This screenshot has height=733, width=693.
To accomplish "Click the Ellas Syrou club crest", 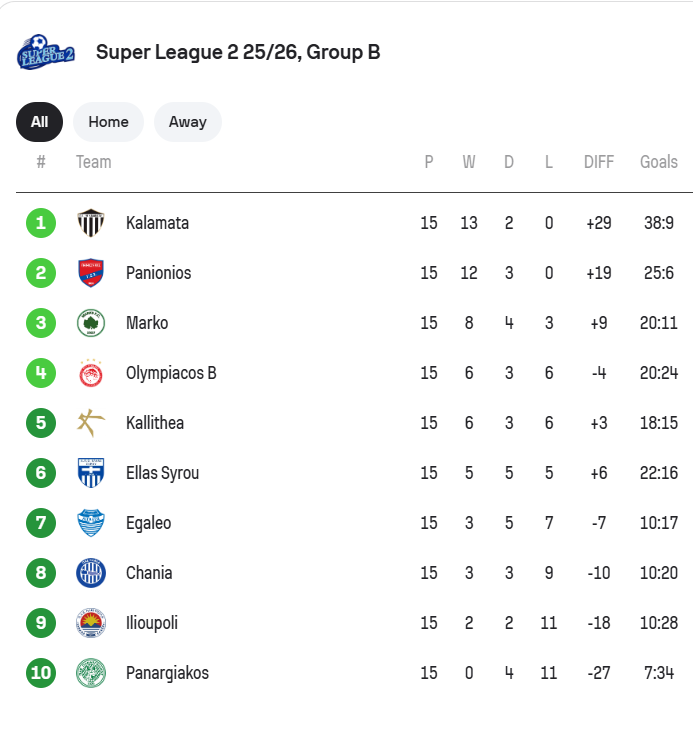I will pyautogui.click(x=91, y=473).
